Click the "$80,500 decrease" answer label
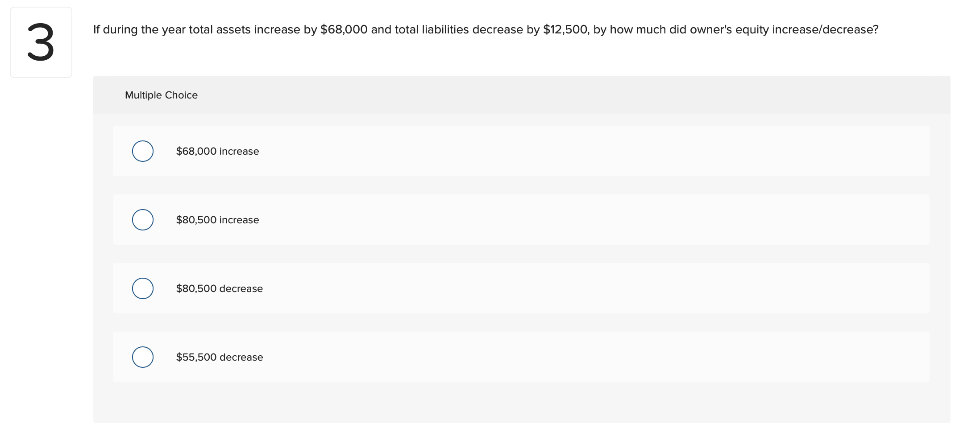The height and width of the screenshot is (444, 980). tap(220, 288)
